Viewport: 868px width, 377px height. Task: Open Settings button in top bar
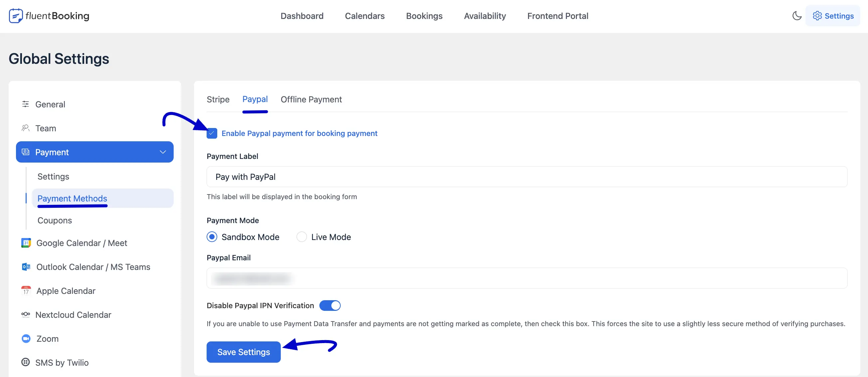[x=833, y=16]
